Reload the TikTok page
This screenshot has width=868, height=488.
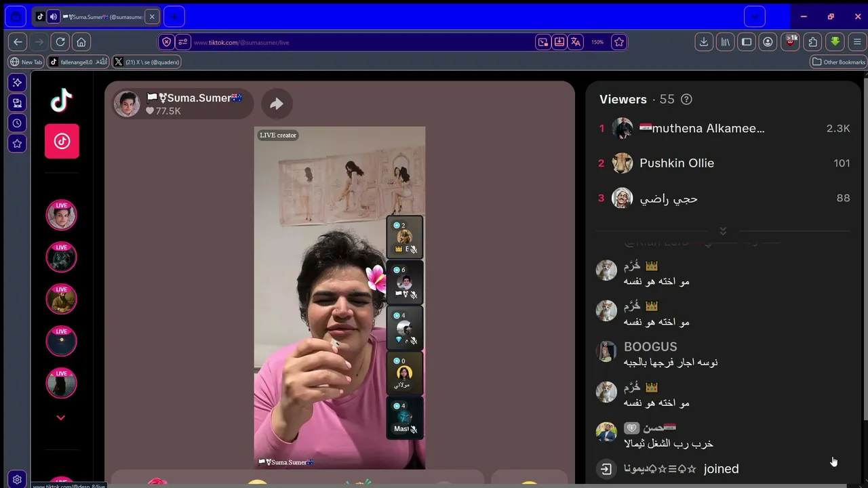60,42
